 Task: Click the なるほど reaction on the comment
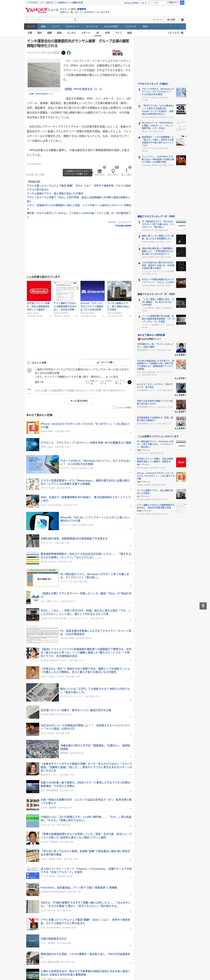tap(102, 382)
